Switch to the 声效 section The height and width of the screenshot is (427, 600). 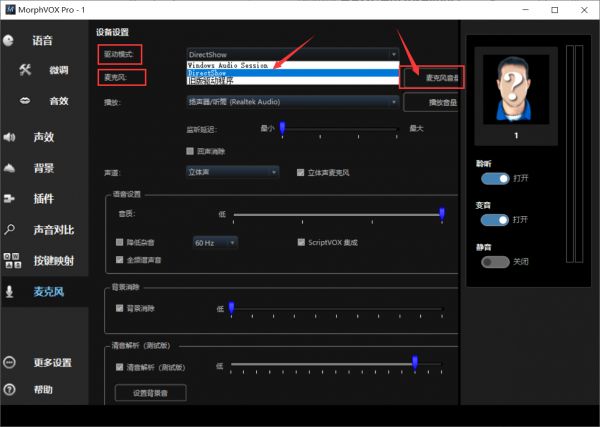(x=44, y=137)
